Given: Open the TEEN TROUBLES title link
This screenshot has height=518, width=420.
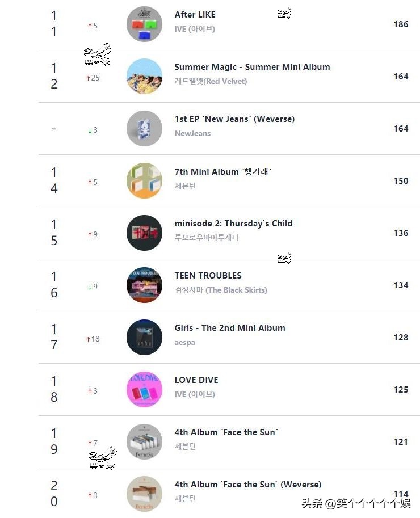Looking at the screenshot, I should pos(208,276).
